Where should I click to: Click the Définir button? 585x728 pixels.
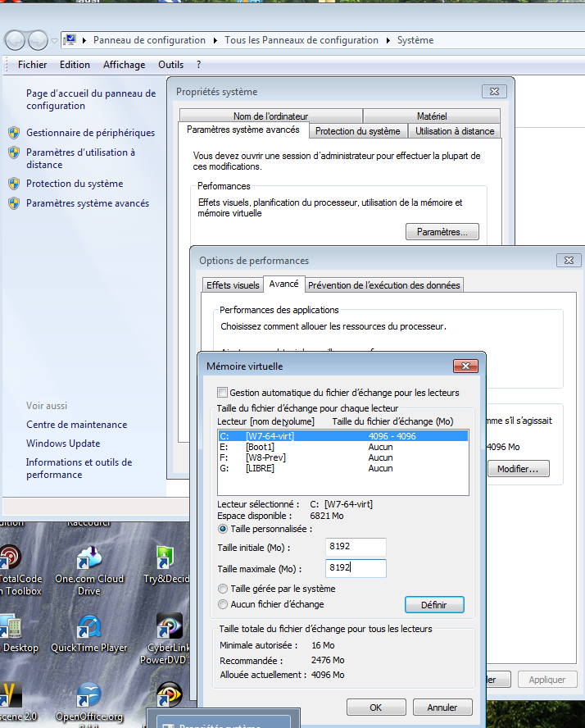click(x=434, y=605)
